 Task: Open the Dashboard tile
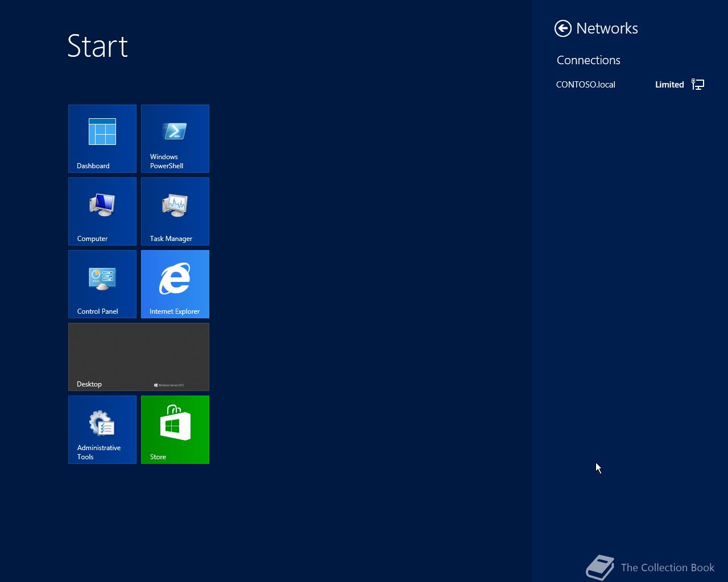102,139
